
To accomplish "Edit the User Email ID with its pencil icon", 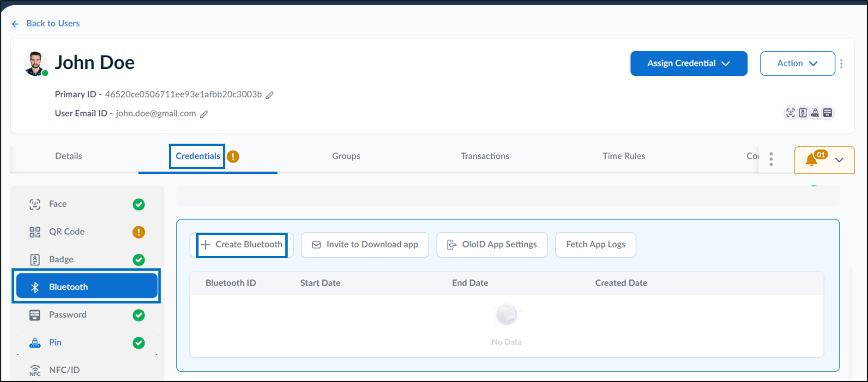I will click(x=204, y=114).
